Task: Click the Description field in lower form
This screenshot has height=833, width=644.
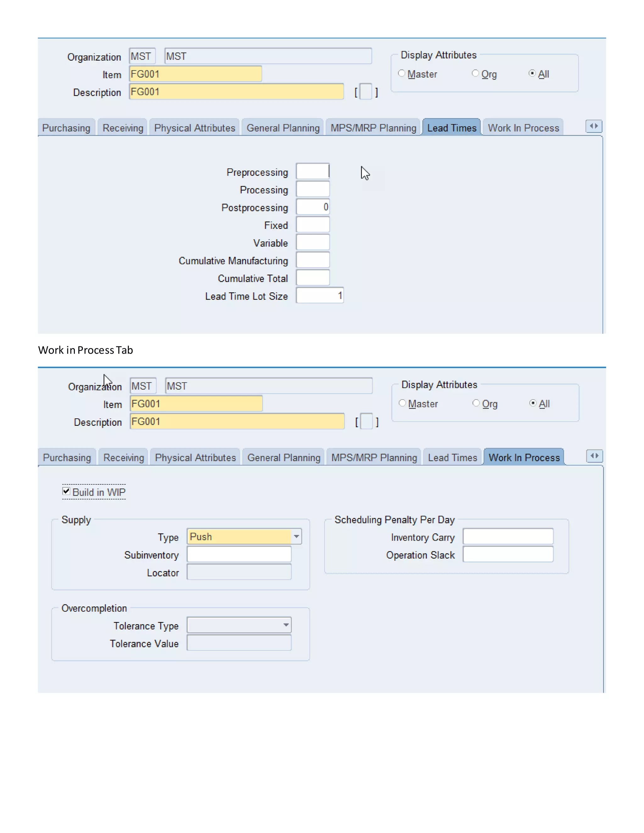Action: pos(237,422)
